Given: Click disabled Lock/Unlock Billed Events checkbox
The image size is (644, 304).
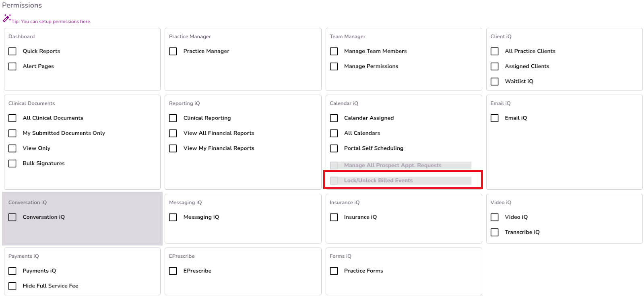Looking at the screenshot, I should pyautogui.click(x=334, y=181).
